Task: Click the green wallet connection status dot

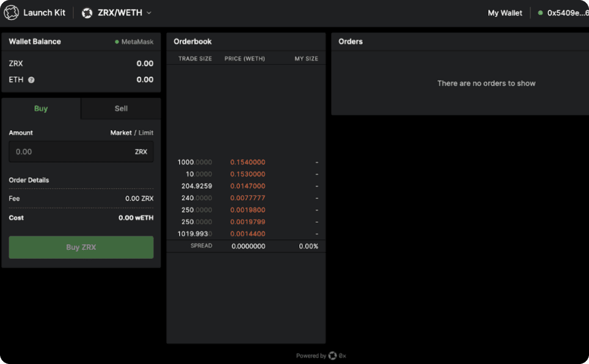Action: coord(540,13)
